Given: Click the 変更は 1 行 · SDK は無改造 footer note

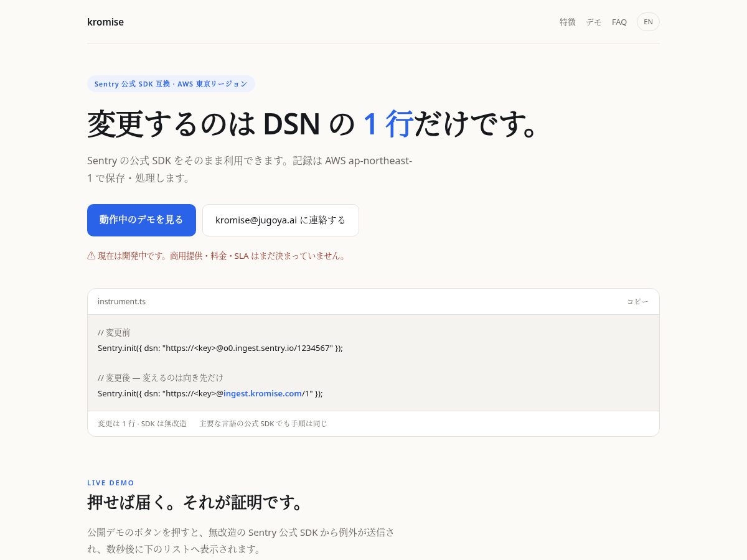Looking at the screenshot, I should pos(142,424).
